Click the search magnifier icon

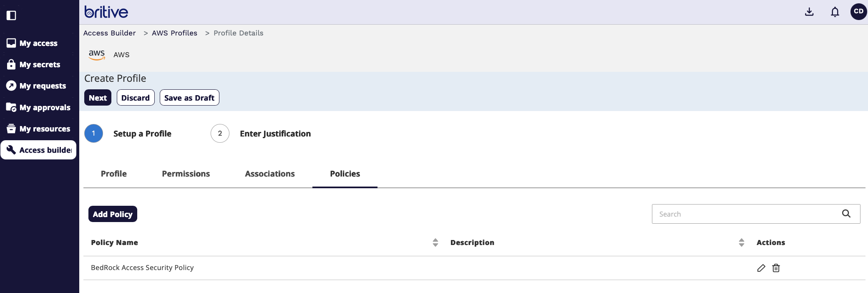[x=846, y=214]
